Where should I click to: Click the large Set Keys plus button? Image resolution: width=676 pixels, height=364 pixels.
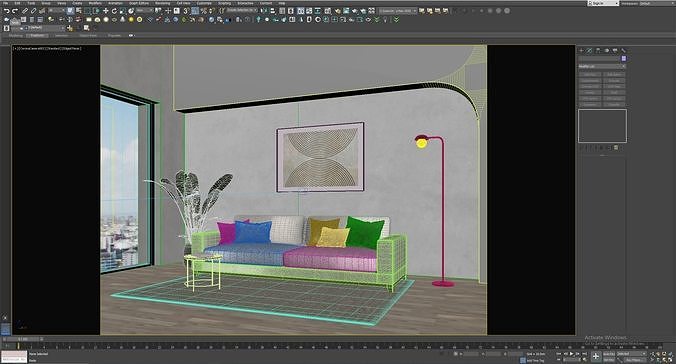click(x=596, y=357)
